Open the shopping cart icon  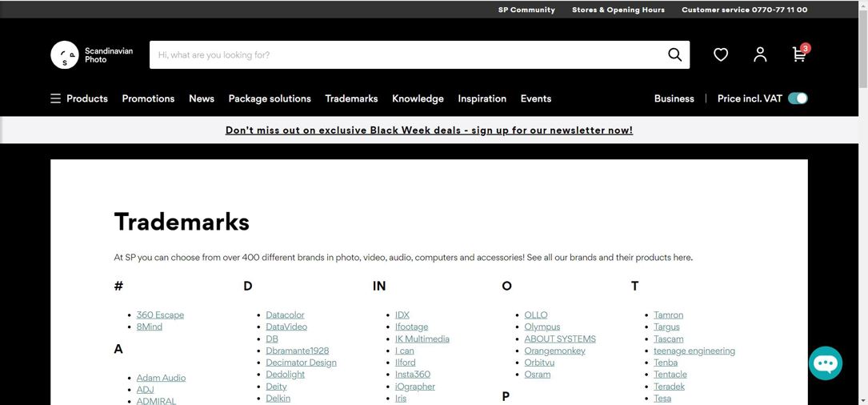(800, 54)
